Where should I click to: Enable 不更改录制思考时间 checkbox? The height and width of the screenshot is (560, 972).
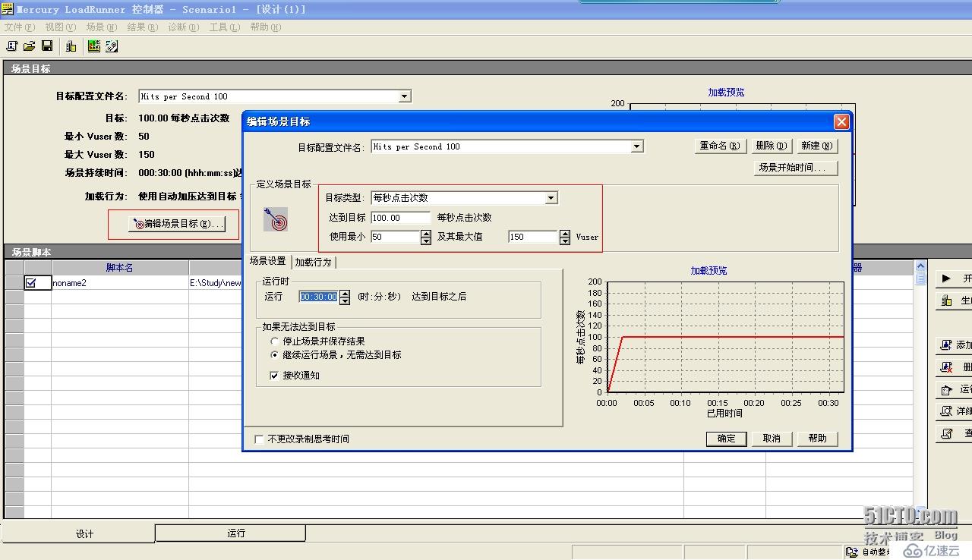pos(260,439)
